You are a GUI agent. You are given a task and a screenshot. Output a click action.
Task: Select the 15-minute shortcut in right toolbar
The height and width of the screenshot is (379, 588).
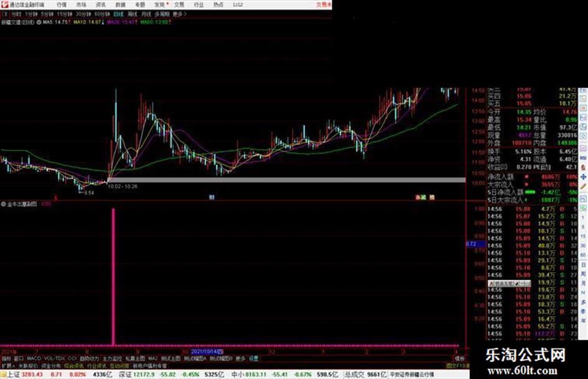[x=583, y=236]
